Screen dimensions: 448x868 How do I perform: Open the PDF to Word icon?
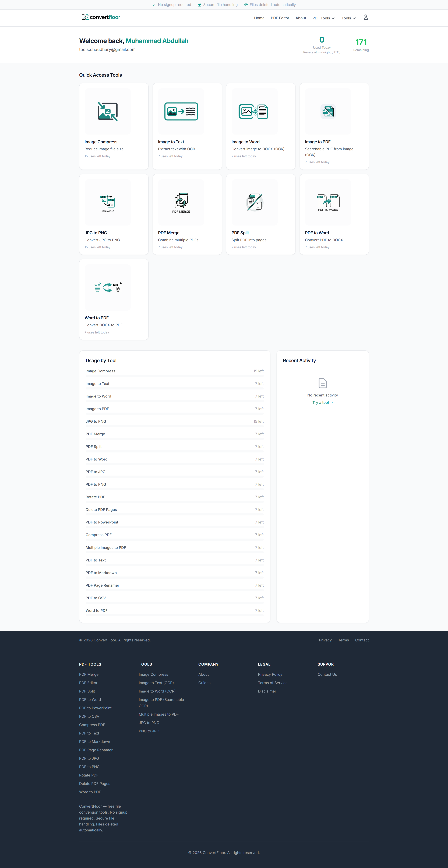click(x=328, y=202)
